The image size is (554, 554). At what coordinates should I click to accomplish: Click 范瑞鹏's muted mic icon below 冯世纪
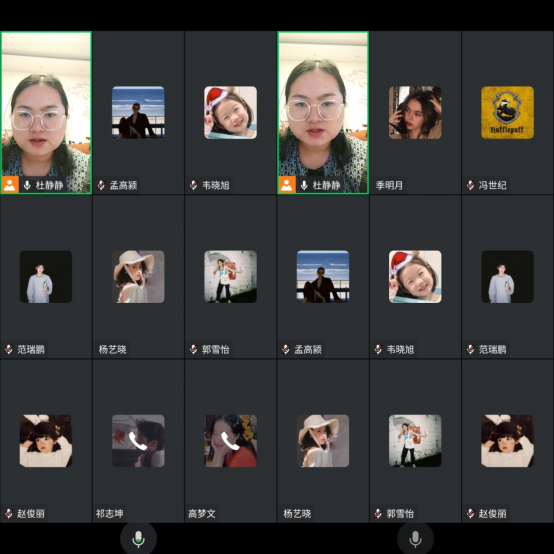coord(470,349)
